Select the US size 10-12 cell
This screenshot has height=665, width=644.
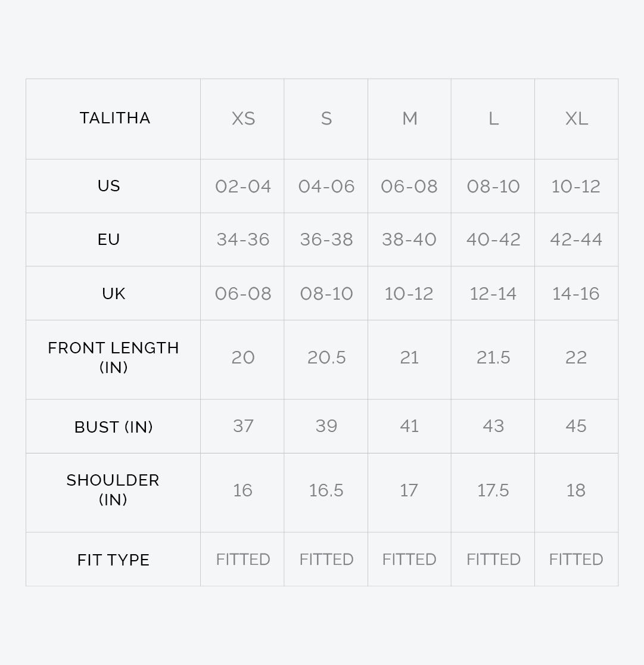click(576, 187)
